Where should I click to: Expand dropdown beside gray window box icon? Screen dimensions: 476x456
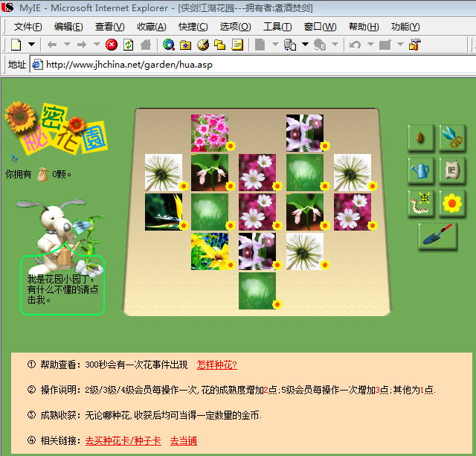point(400,45)
